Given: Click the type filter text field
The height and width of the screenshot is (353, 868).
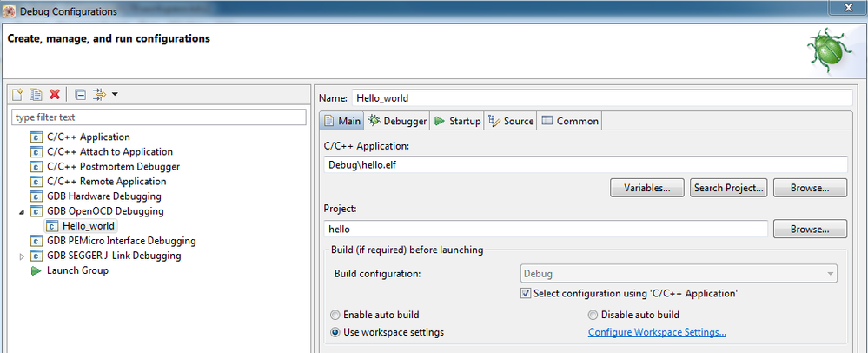Looking at the screenshot, I should click(x=159, y=117).
